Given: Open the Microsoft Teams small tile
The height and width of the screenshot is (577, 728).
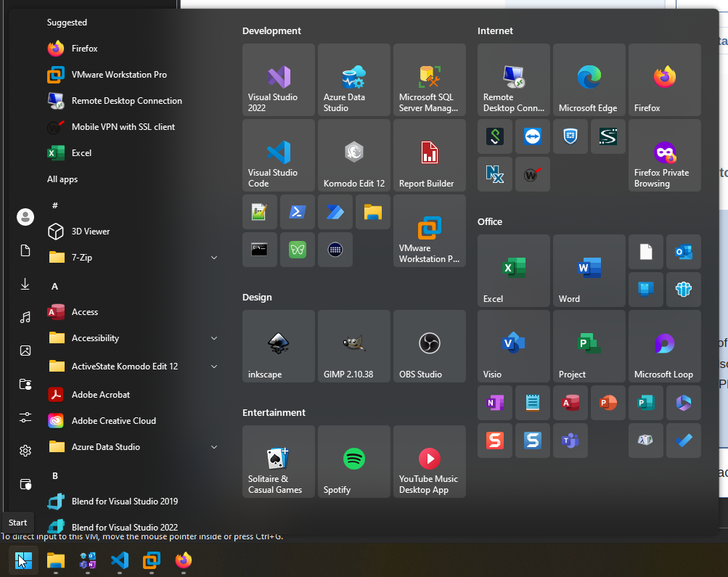Looking at the screenshot, I should pos(570,441).
